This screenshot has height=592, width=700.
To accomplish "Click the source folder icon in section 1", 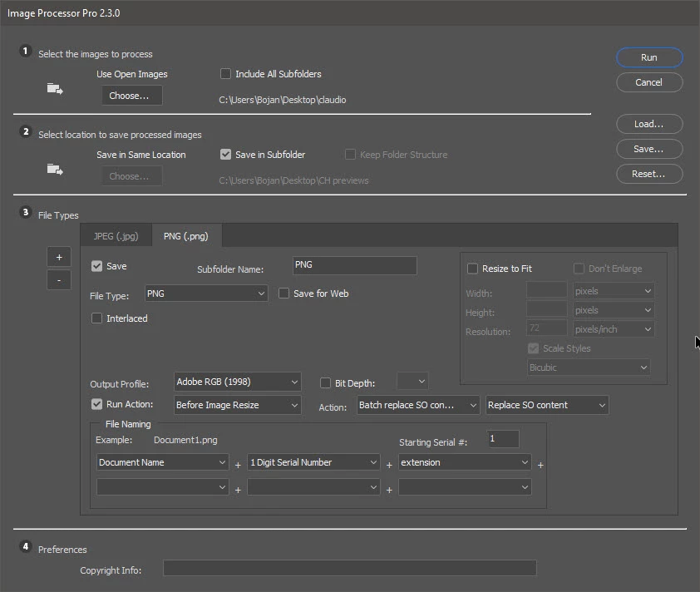I will coord(55,88).
